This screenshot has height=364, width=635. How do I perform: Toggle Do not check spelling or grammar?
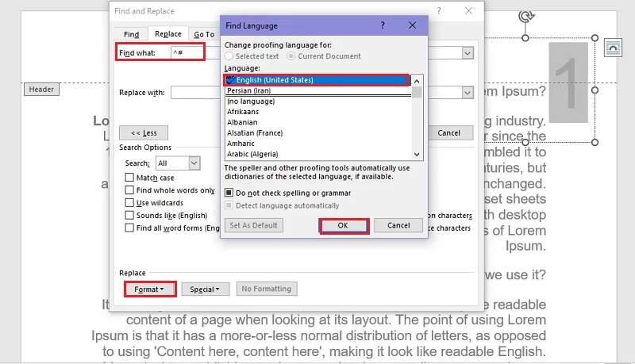click(229, 193)
